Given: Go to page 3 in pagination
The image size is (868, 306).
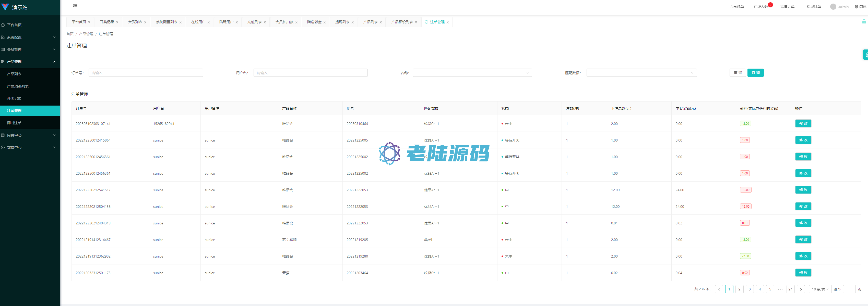Looking at the screenshot, I should coord(750,289).
